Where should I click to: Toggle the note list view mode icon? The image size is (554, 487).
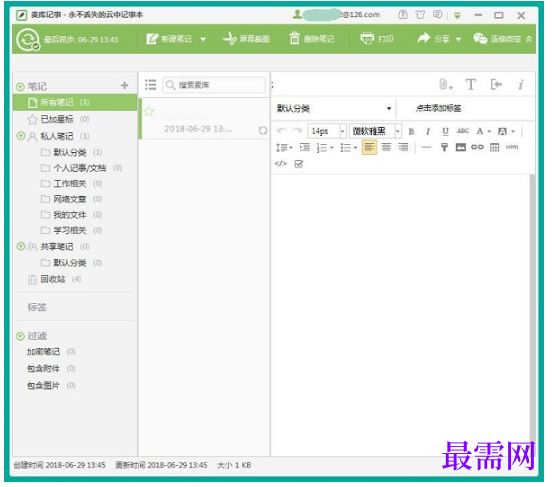(x=151, y=85)
